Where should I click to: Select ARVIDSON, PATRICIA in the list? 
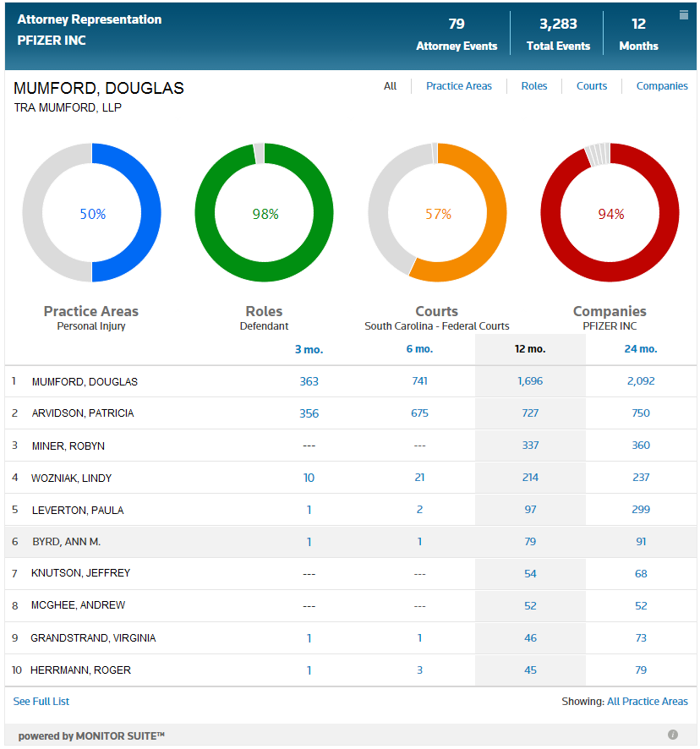click(83, 413)
